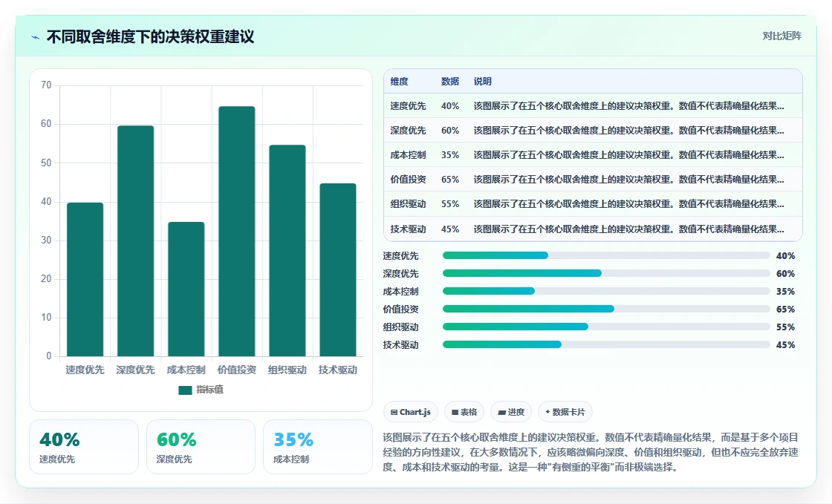This screenshot has width=832, height=504.
Task: Click the 组织驱动 progress list label
Action: [x=400, y=327]
